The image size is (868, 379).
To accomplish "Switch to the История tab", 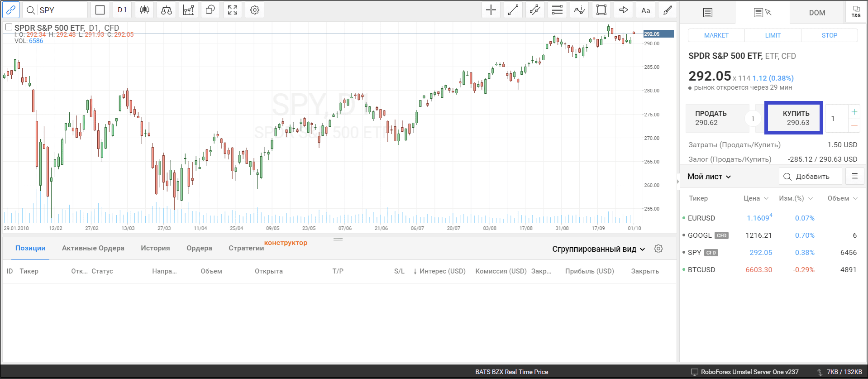I will (155, 248).
